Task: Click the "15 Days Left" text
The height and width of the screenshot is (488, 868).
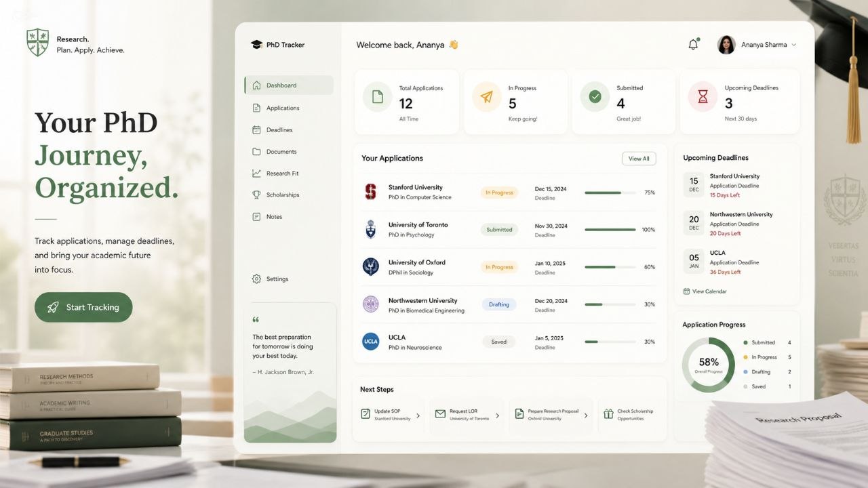Action: pos(725,195)
